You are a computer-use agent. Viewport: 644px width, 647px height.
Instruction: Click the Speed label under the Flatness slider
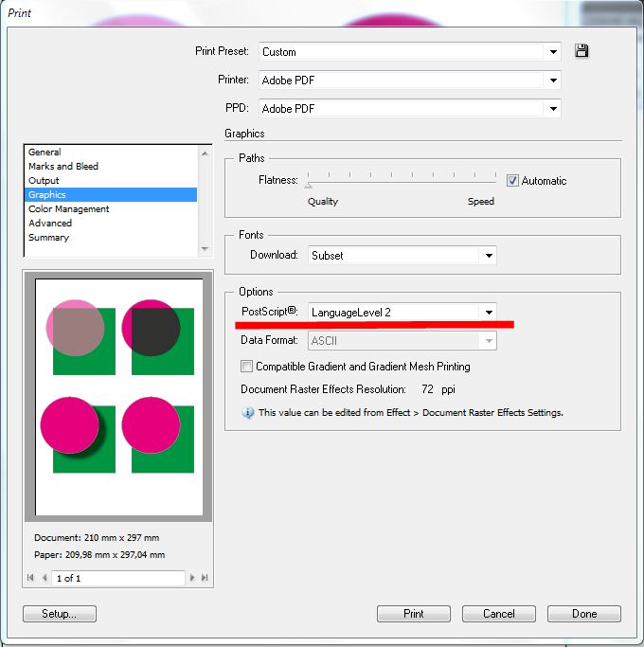480,202
